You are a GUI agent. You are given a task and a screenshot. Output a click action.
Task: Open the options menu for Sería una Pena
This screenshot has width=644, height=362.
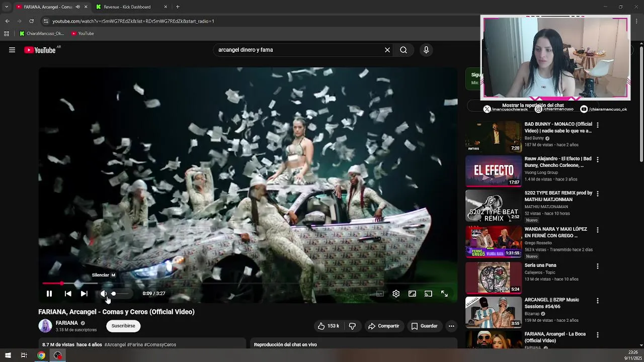tap(598, 265)
